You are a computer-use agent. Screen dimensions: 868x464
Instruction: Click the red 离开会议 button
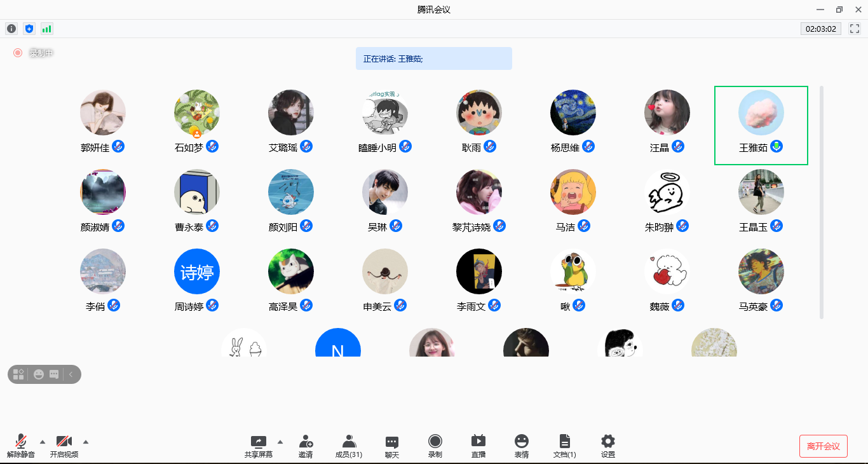coord(823,446)
